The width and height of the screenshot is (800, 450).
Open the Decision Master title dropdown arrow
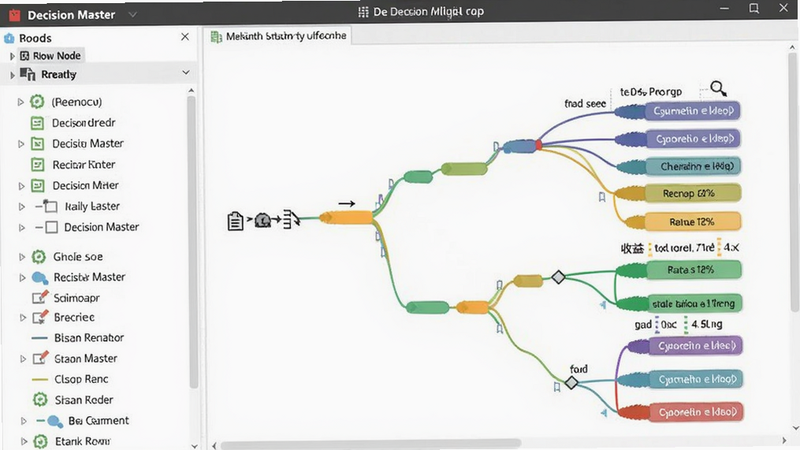tap(133, 15)
